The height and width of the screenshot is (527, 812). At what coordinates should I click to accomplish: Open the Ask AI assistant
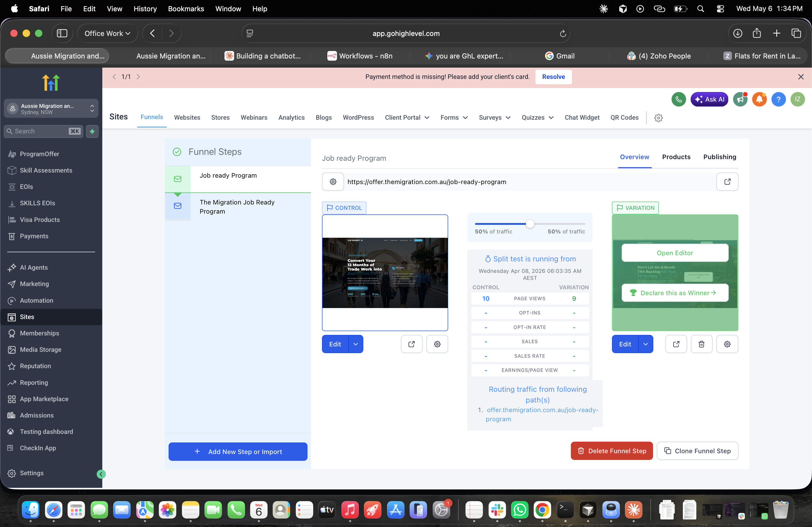[709, 99]
